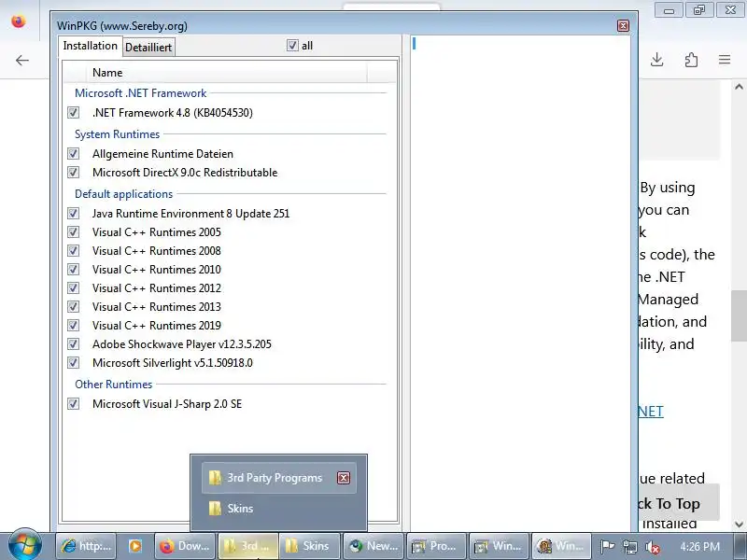Viewport: 747px width, 560px height.
Task: Toggle Visual C++ Runtimes 2019 checkbox
Action: [73, 325]
